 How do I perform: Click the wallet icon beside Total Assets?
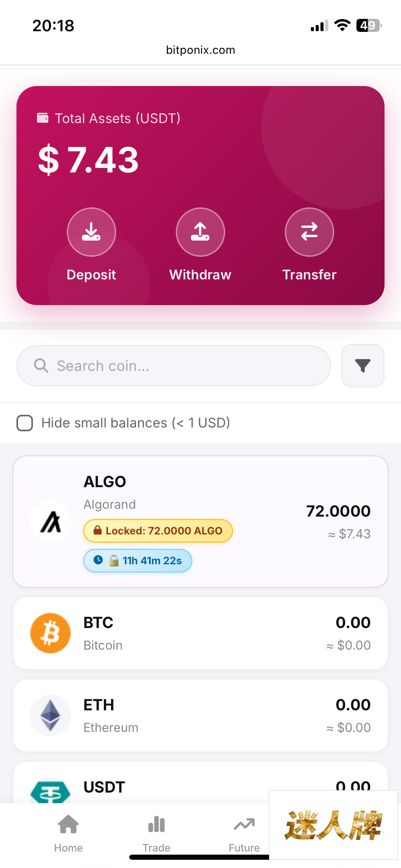[x=43, y=118]
